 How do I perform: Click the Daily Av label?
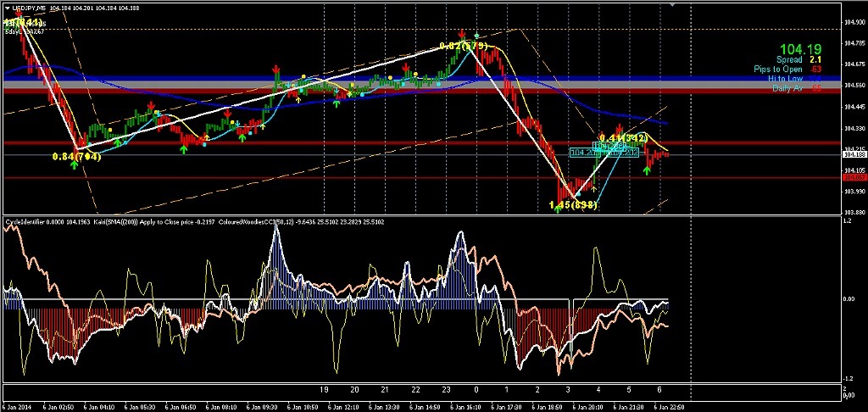click(x=787, y=89)
